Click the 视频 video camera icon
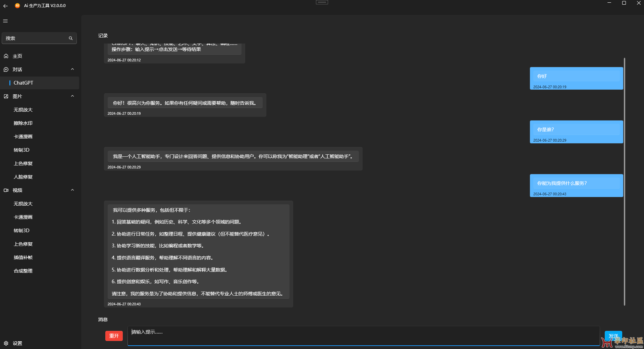644x349 pixels. (x=6, y=190)
